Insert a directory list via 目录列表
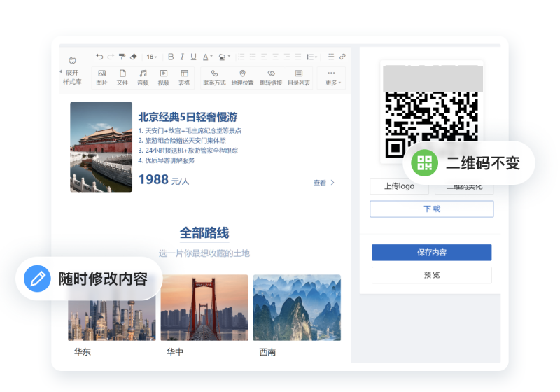Viewport: 560px width, 392px height. [x=299, y=78]
